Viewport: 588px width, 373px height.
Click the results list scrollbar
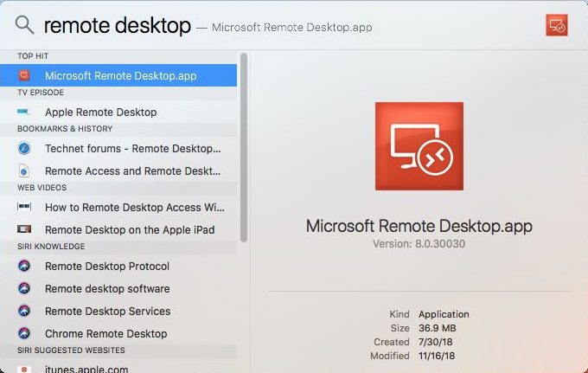244,147
